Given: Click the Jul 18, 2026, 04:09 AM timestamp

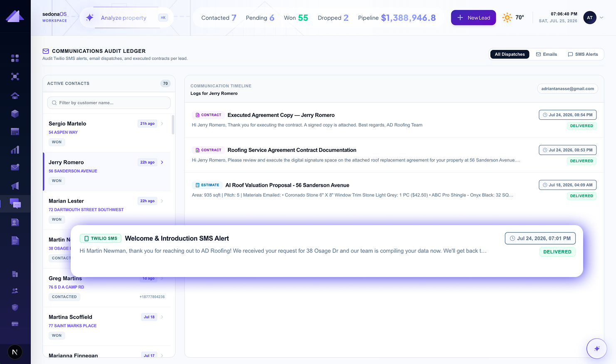Looking at the screenshot, I should 568,185.
